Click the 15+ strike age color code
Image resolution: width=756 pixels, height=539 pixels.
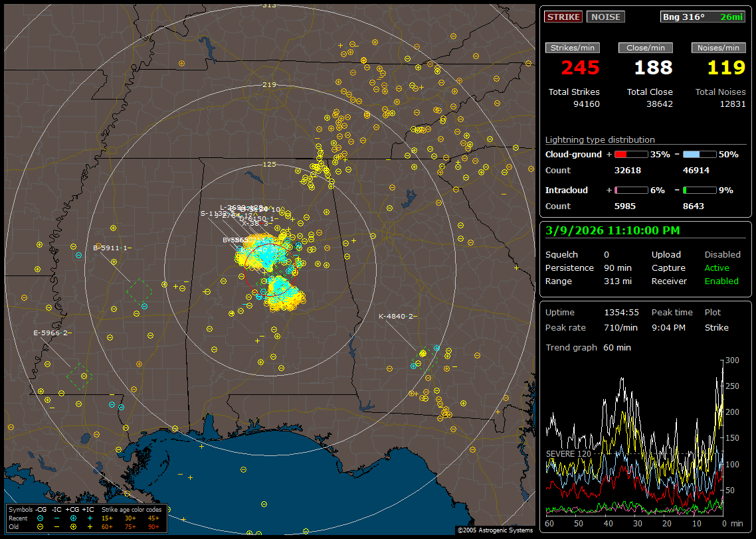[107, 518]
